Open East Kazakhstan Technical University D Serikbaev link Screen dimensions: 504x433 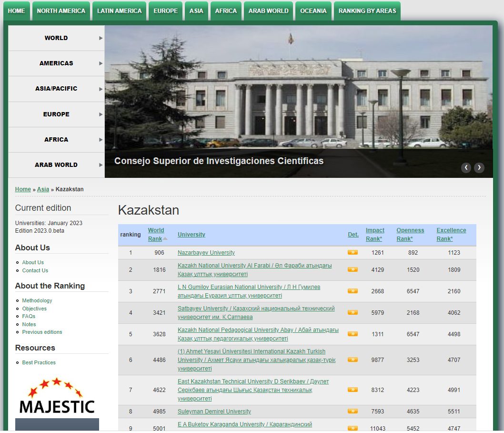coord(253,390)
